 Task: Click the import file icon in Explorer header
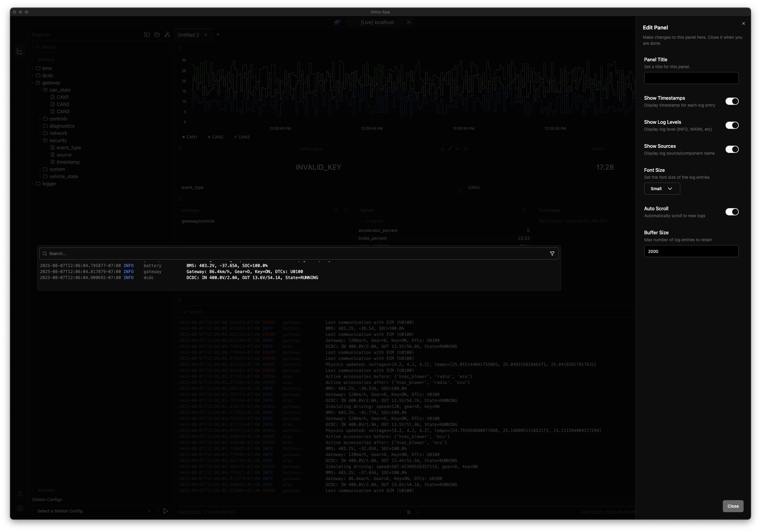(x=147, y=35)
